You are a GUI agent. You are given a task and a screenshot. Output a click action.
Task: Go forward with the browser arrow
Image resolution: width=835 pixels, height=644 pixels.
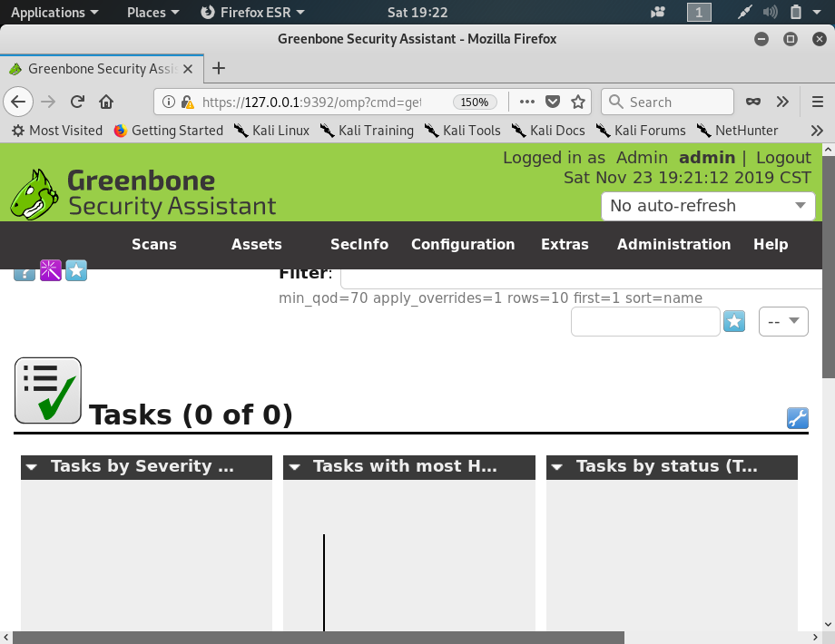(x=48, y=102)
